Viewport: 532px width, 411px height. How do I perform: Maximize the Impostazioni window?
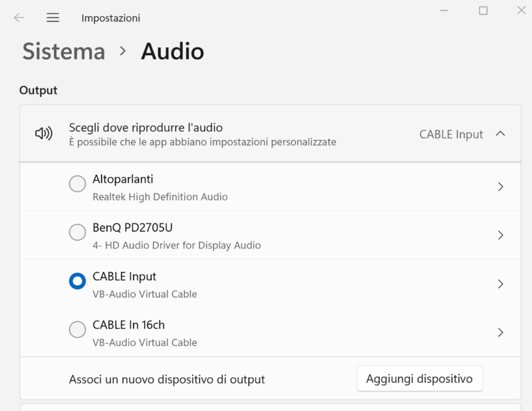(x=483, y=11)
